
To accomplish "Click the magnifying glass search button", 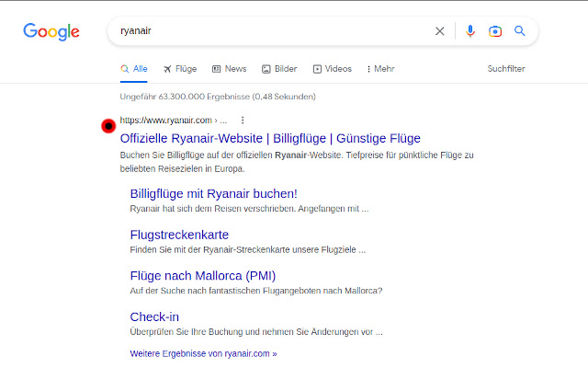I will pos(520,30).
